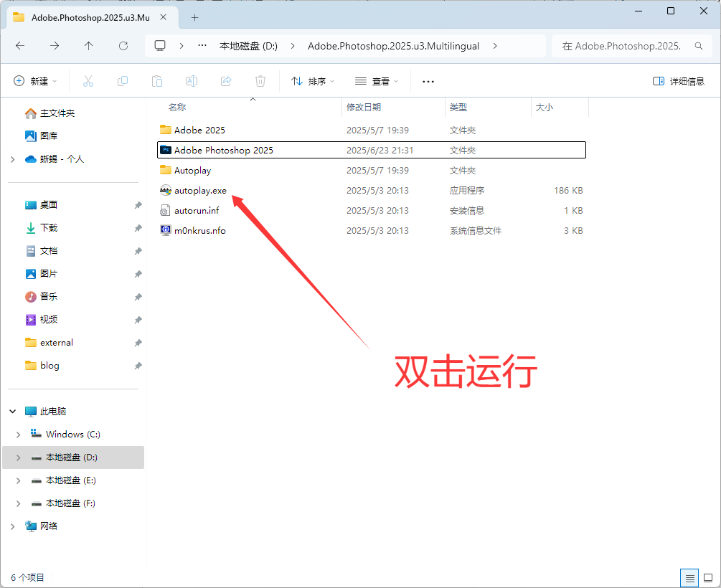Open the toolbar See more (…) menu
The height and width of the screenshot is (588, 721).
(x=428, y=81)
